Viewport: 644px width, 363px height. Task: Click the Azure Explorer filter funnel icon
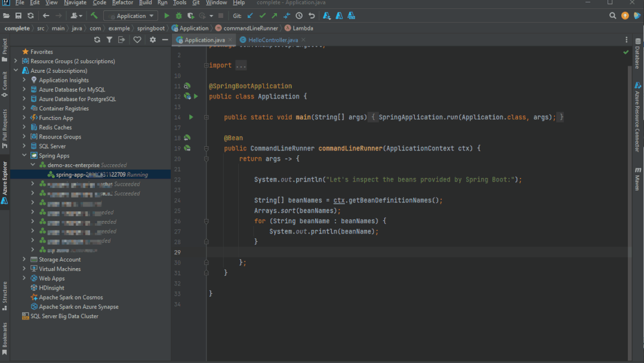tap(109, 39)
